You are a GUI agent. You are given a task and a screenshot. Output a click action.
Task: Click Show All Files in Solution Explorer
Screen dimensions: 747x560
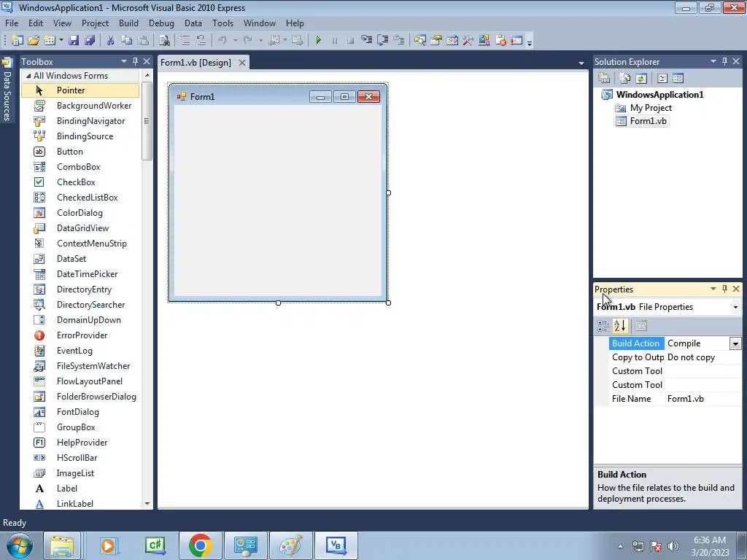[x=625, y=78]
